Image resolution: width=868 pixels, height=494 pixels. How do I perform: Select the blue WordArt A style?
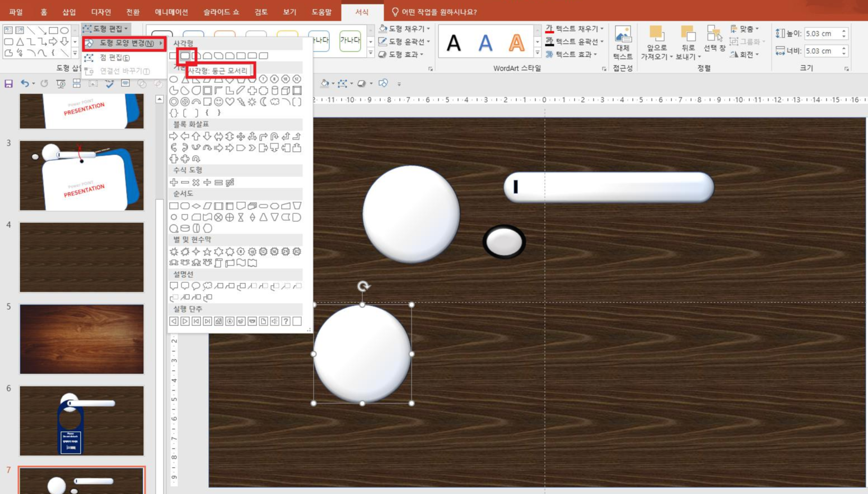point(485,43)
